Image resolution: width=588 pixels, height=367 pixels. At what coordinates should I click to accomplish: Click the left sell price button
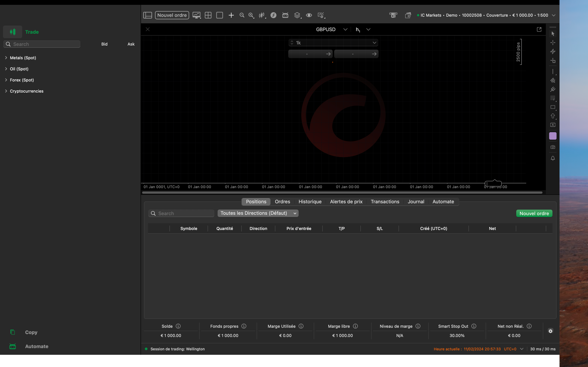click(x=310, y=54)
